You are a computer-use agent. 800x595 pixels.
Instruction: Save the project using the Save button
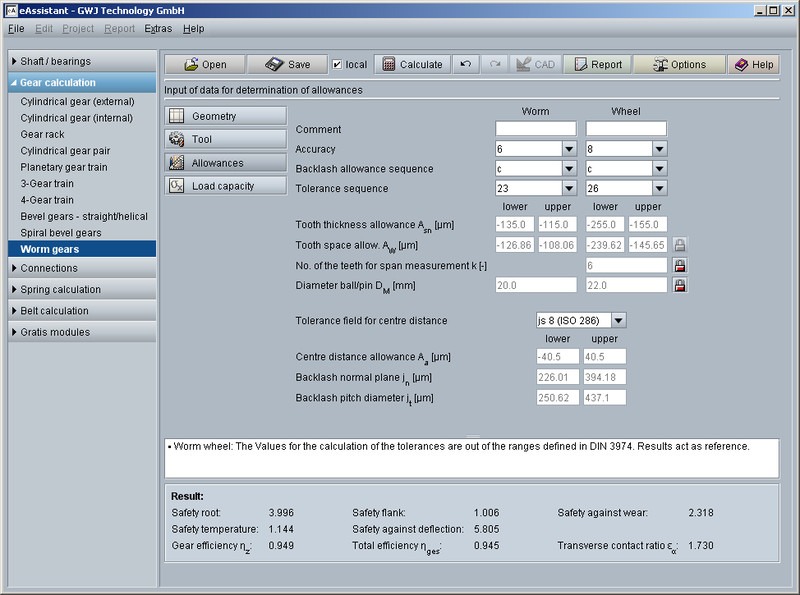pyautogui.click(x=287, y=64)
